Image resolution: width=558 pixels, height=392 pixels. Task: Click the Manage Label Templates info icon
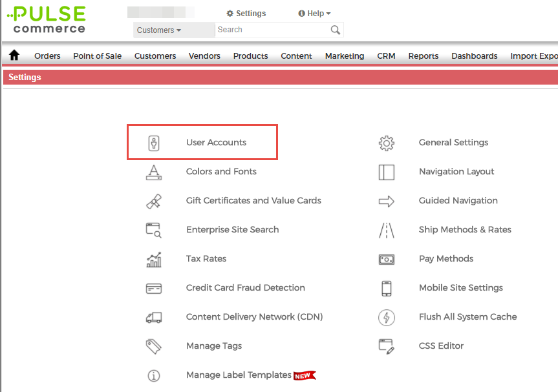point(154,376)
